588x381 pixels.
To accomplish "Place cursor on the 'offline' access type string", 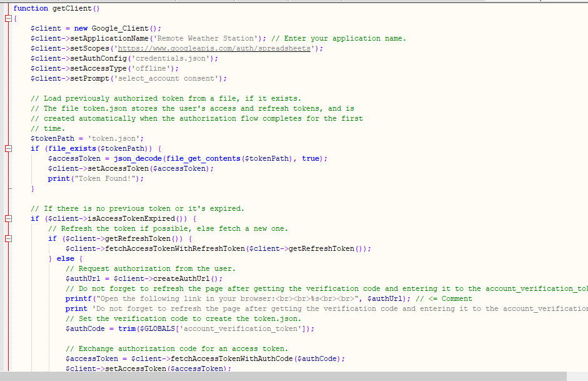I will [x=150, y=69].
